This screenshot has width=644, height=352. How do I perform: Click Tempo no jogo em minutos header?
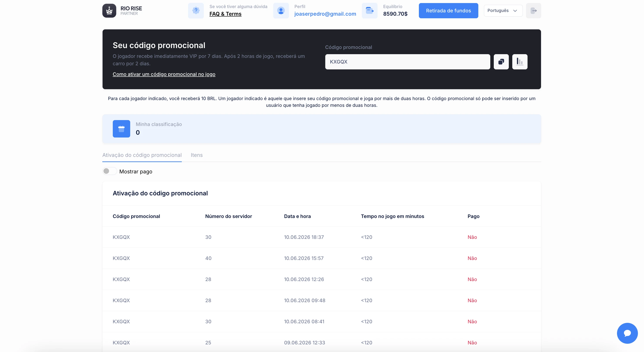click(393, 216)
